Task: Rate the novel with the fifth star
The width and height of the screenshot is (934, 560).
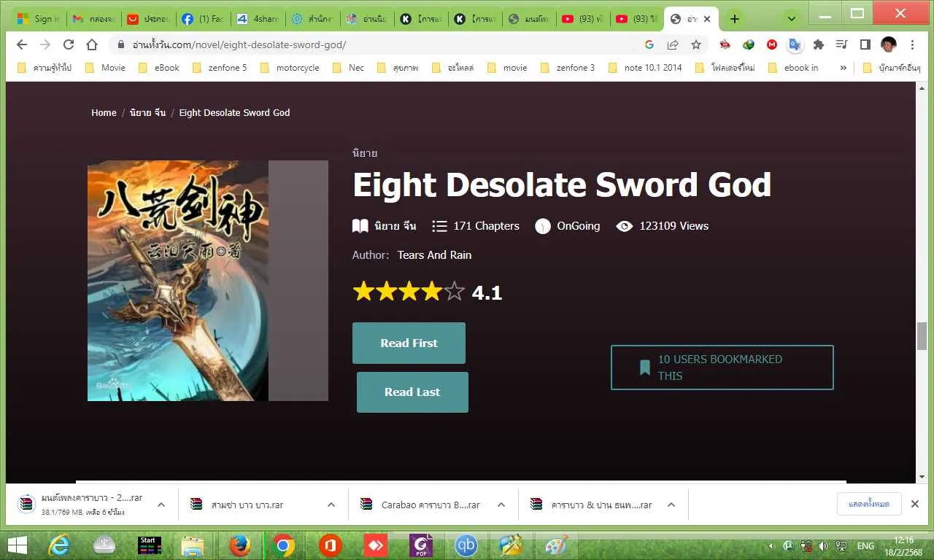Action: click(454, 292)
